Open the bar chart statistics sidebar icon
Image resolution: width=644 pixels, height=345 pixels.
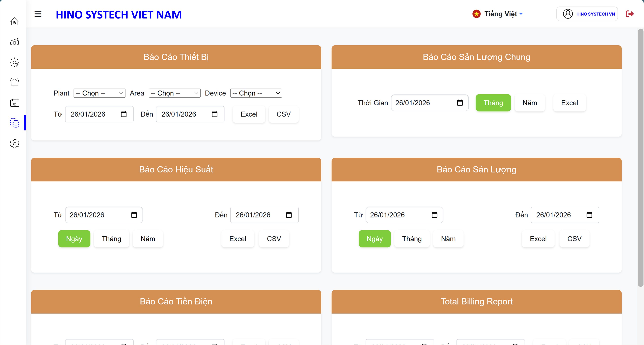tap(15, 42)
